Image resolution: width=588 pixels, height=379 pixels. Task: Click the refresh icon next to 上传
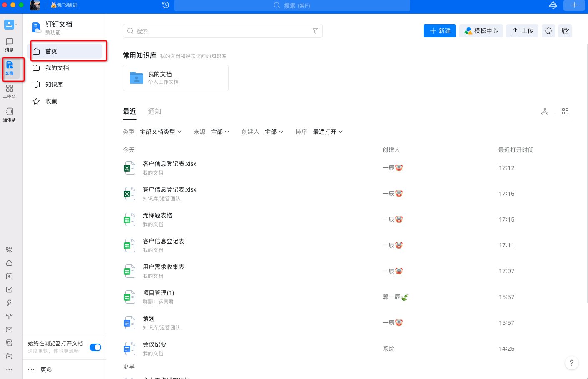(x=548, y=30)
